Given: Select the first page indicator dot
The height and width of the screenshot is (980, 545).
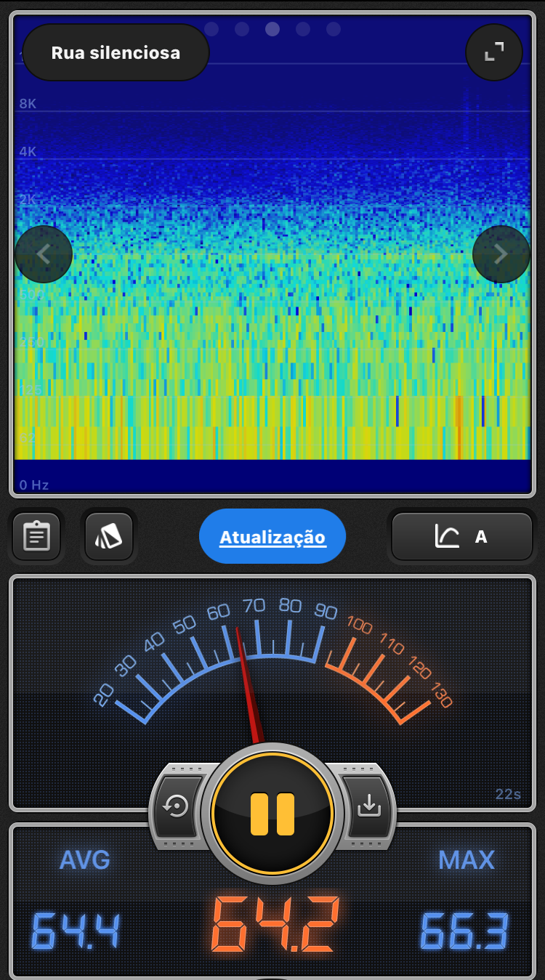Looking at the screenshot, I should pyautogui.click(x=211, y=29).
